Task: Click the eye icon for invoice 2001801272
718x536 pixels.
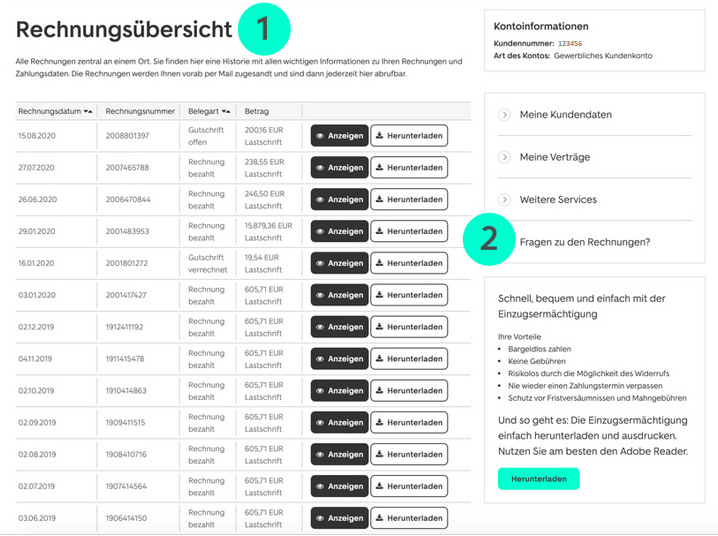Action: click(320, 264)
